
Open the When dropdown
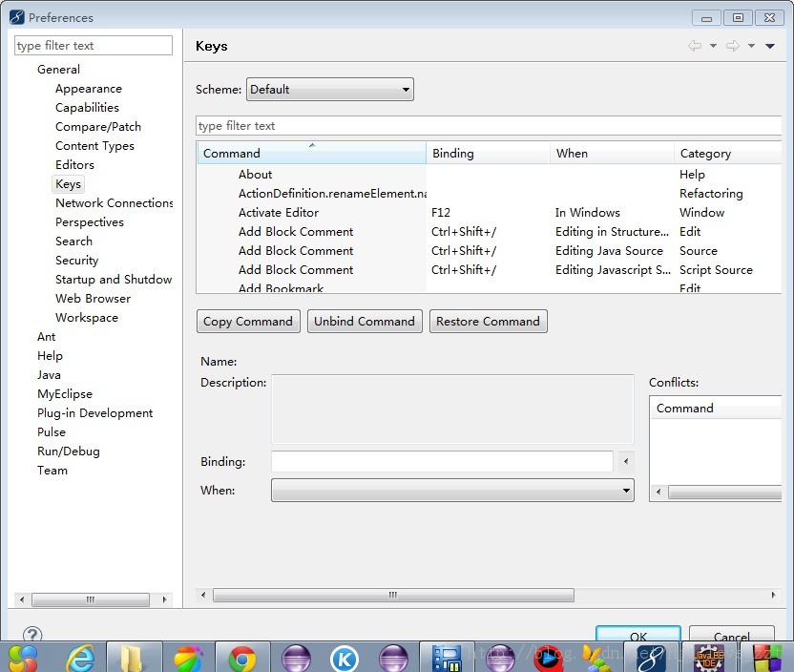pos(452,491)
